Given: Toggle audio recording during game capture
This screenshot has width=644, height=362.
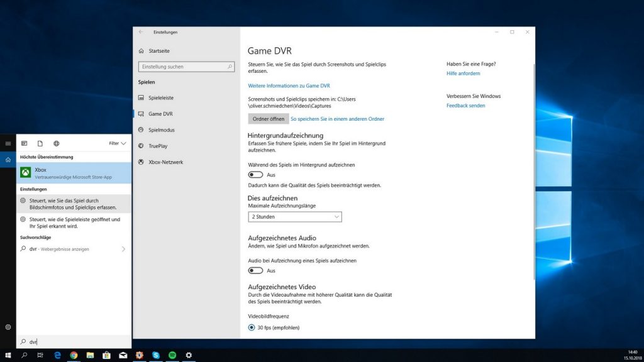Looking at the screenshot, I should click(255, 270).
